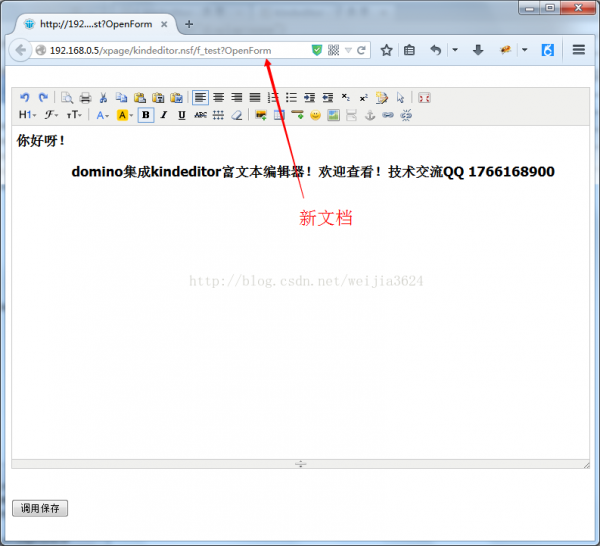This screenshot has height=546, width=600.
Task: Decrease indent of paragraph
Action: click(x=328, y=98)
